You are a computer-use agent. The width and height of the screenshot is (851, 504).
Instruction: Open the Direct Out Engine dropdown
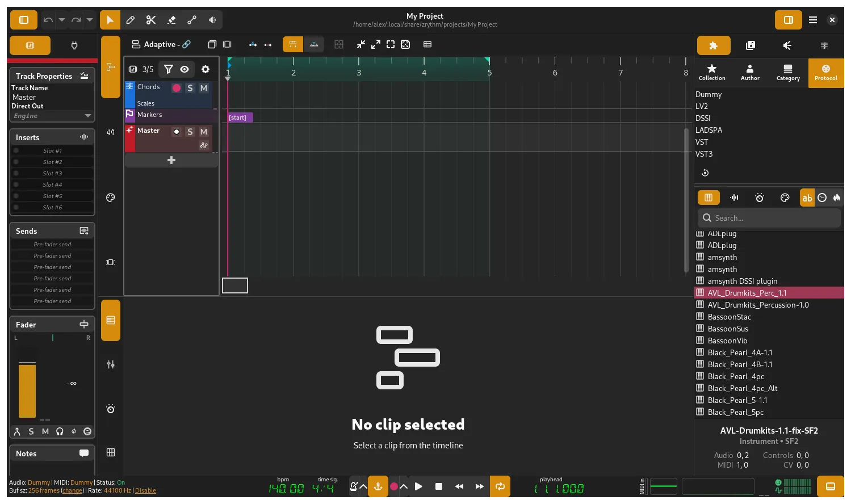[x=52, y=116]
